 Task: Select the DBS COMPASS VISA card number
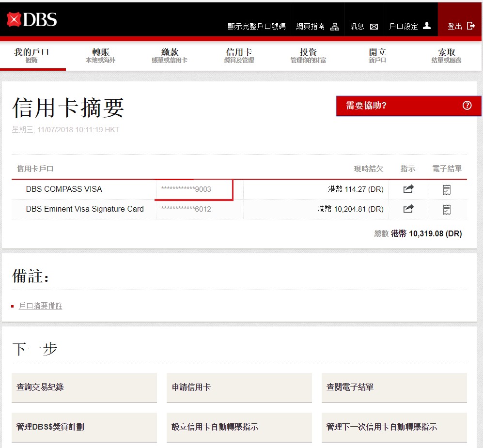187,189
